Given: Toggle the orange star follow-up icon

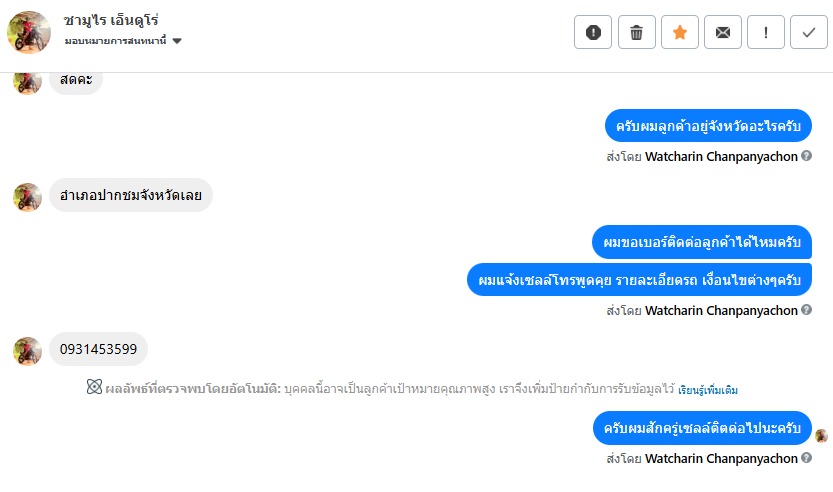Looking at the screenshot, I should 680,33.
